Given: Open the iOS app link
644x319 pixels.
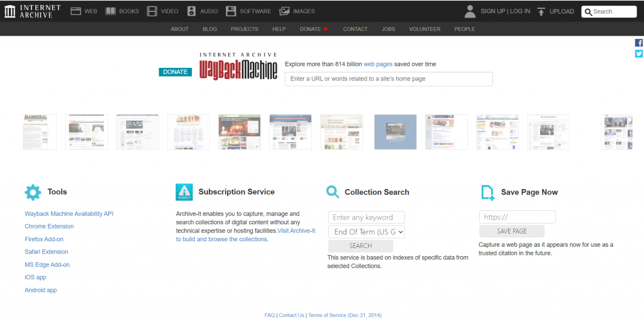Looking at the screenshot, I should pyautogui.click(x=35, y=278).
